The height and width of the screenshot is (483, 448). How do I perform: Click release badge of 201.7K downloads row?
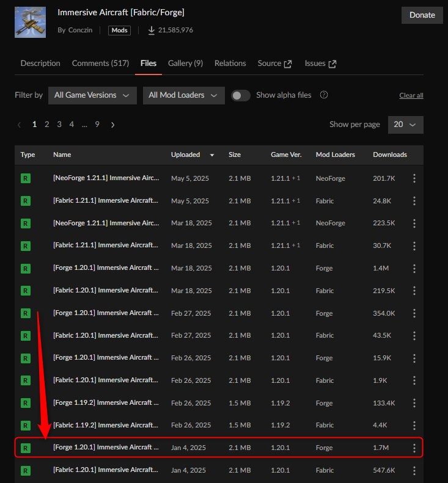pos(26,178)
